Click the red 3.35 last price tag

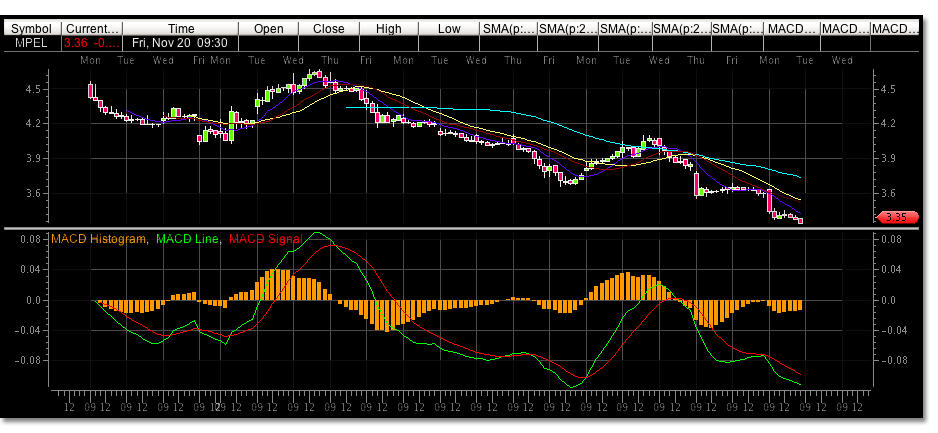coord(891,217)
